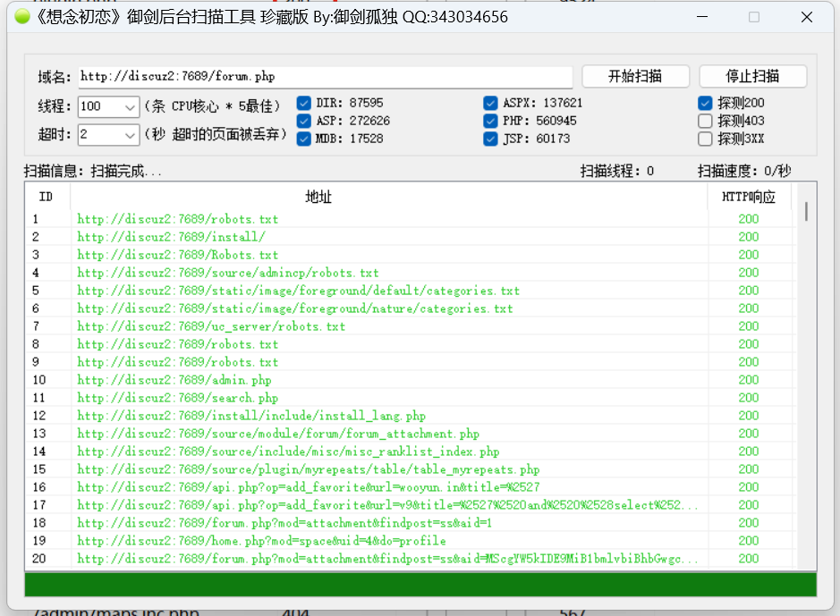Toggle the MDB: 17528 checkbox
This screenshot has width=840, height=616.
[x=304, y=139]
